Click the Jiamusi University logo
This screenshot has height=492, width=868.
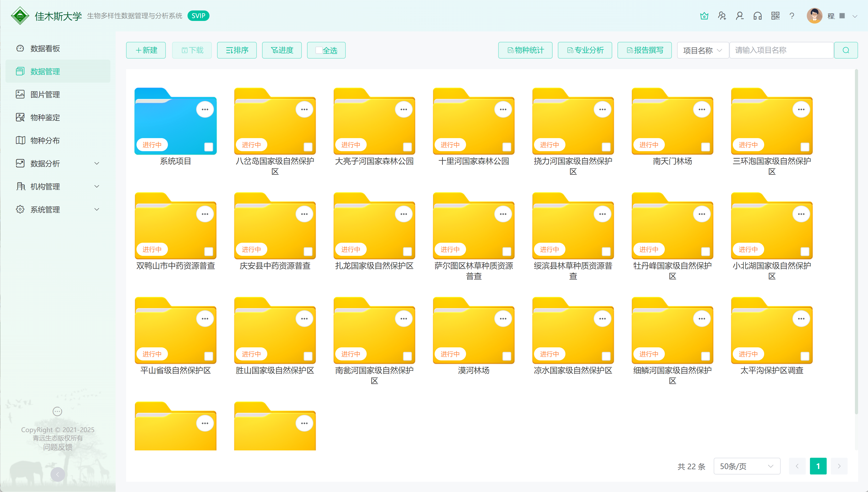tap(20, 15)
